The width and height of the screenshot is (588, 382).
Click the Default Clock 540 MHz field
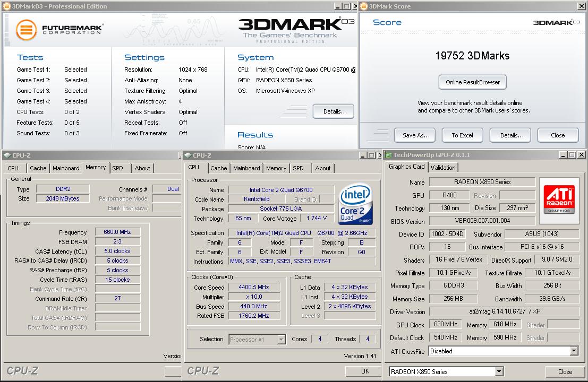pyautogui.click(x=446, y=337)
